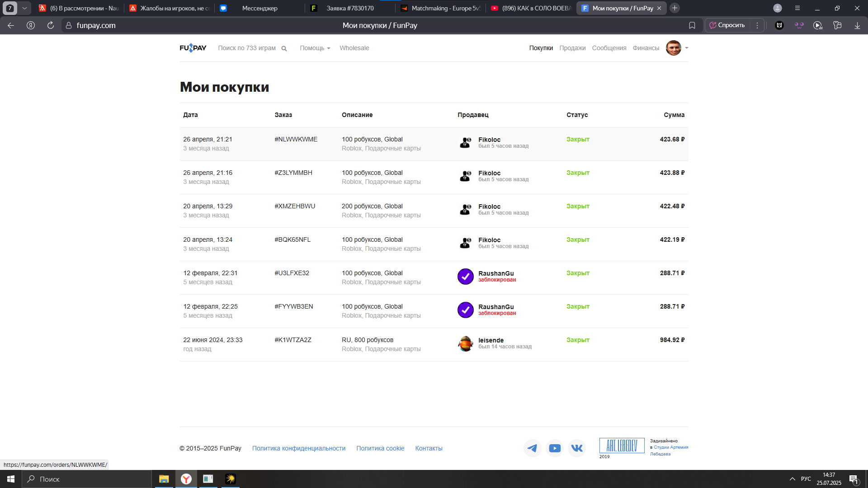Open the purple extension icon in toolbar
The width and height of the screenshot is (868, 488).
pyautogui.click(x=799, y=25)
